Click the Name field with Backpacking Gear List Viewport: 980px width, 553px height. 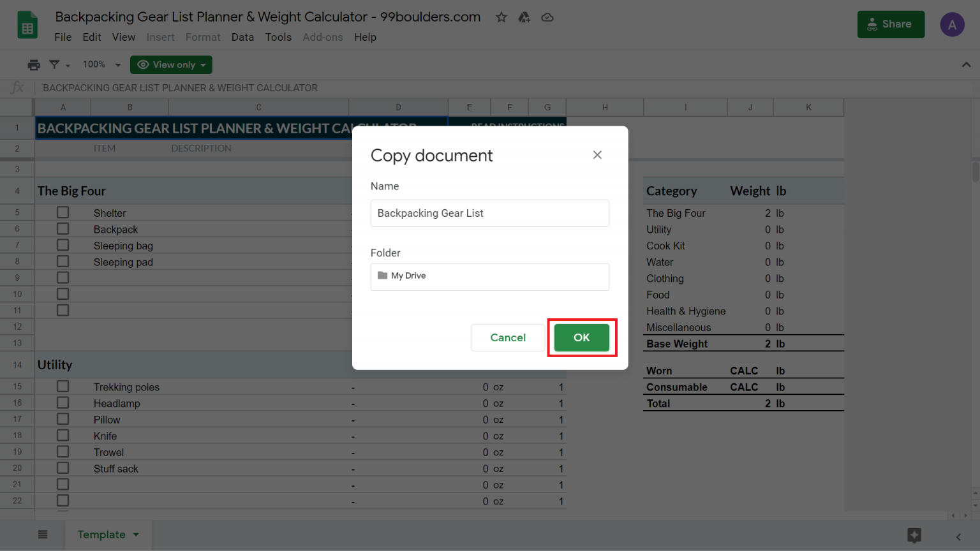(x=489, y=213)
